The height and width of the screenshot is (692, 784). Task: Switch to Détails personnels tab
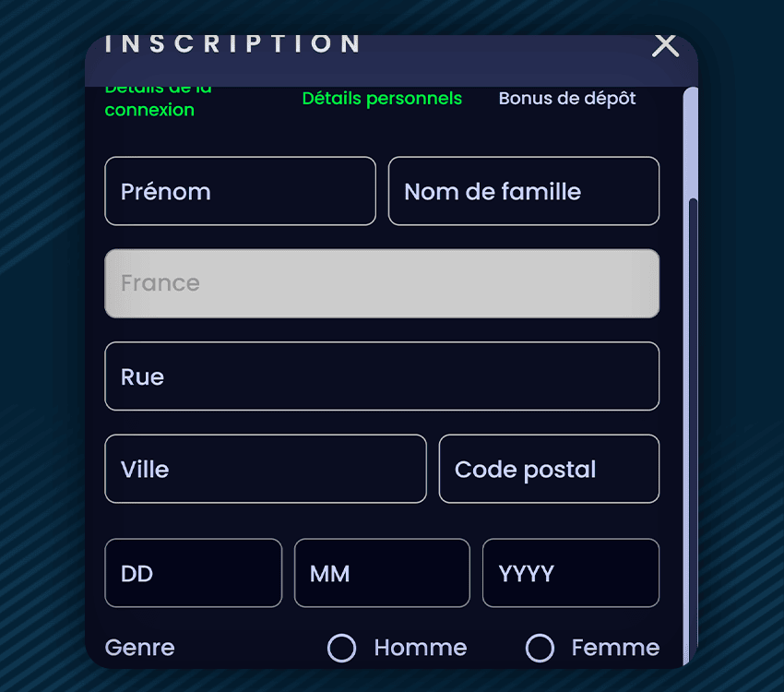click(x=382, y=99)
